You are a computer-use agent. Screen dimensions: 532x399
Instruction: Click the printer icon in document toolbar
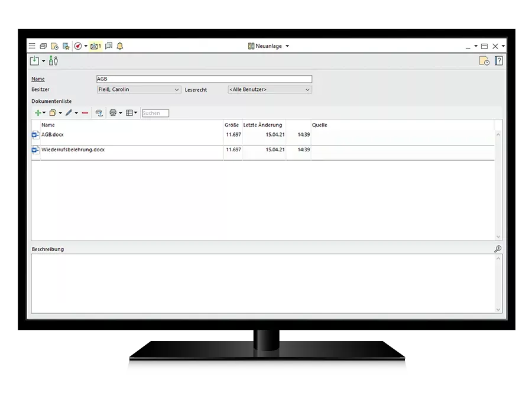click(x=113, y=113)
